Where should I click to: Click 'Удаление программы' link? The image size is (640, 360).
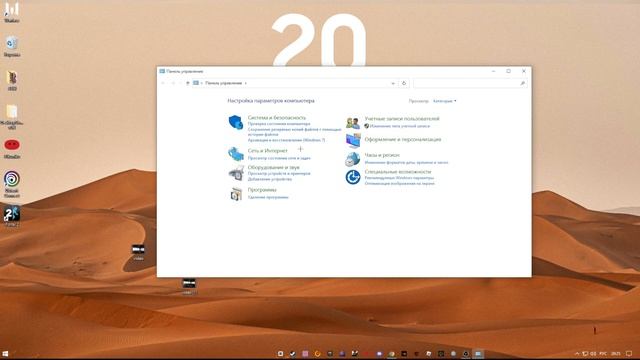[x=268, y=197]
